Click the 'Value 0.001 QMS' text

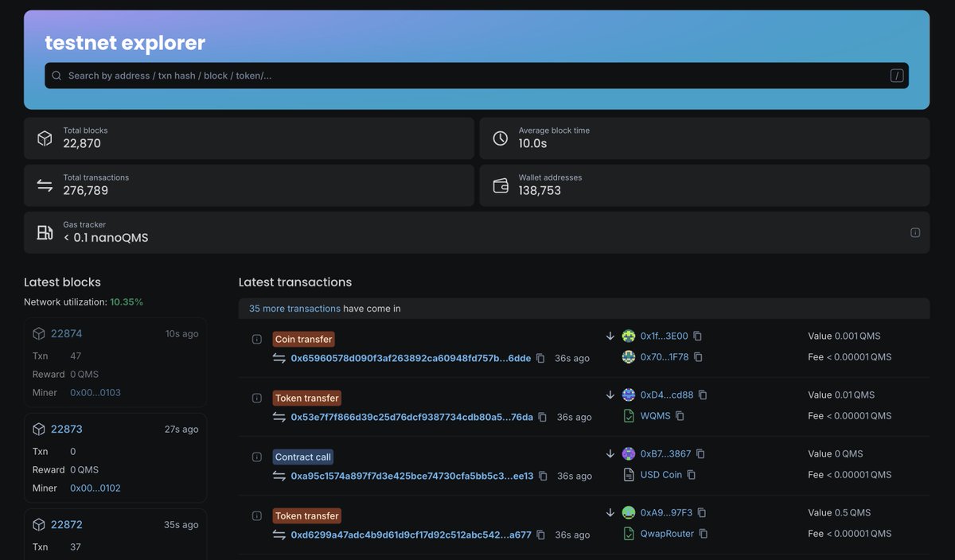pyautogui.click(x=844, y=336)
